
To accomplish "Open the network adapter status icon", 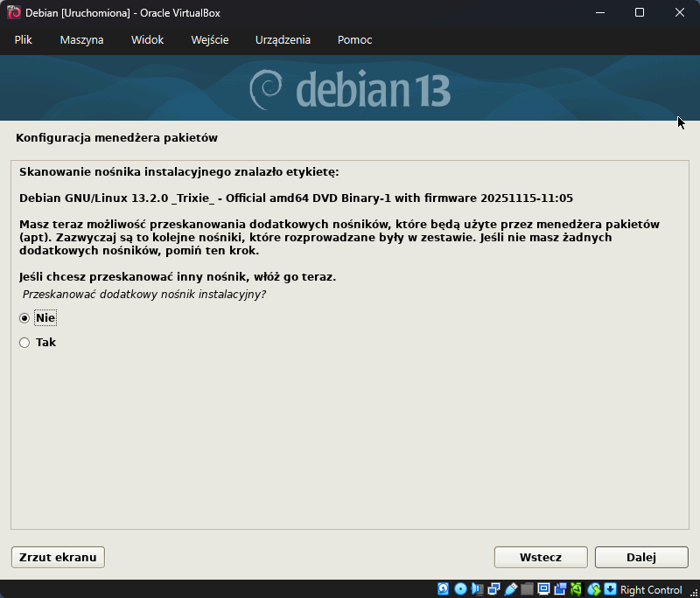I will click(494, 589).
